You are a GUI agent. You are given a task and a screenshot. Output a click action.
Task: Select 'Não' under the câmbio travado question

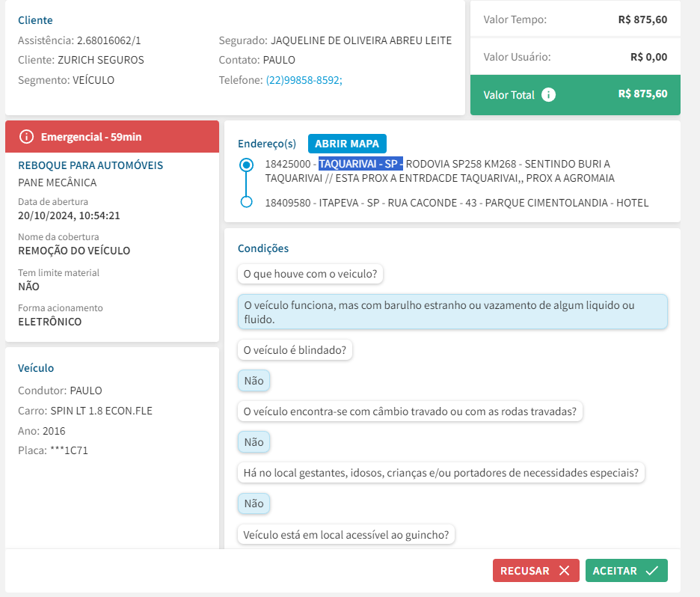(254, 442)
